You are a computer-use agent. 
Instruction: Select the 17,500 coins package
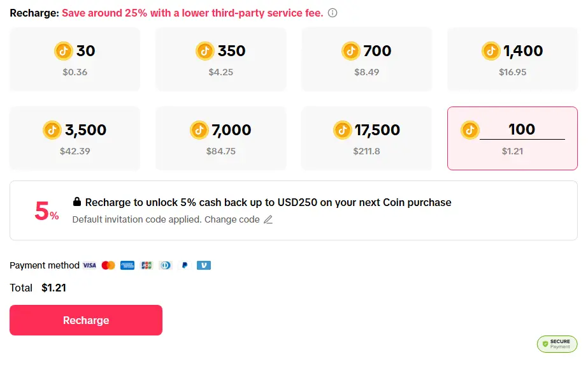[x=366, y=138]
